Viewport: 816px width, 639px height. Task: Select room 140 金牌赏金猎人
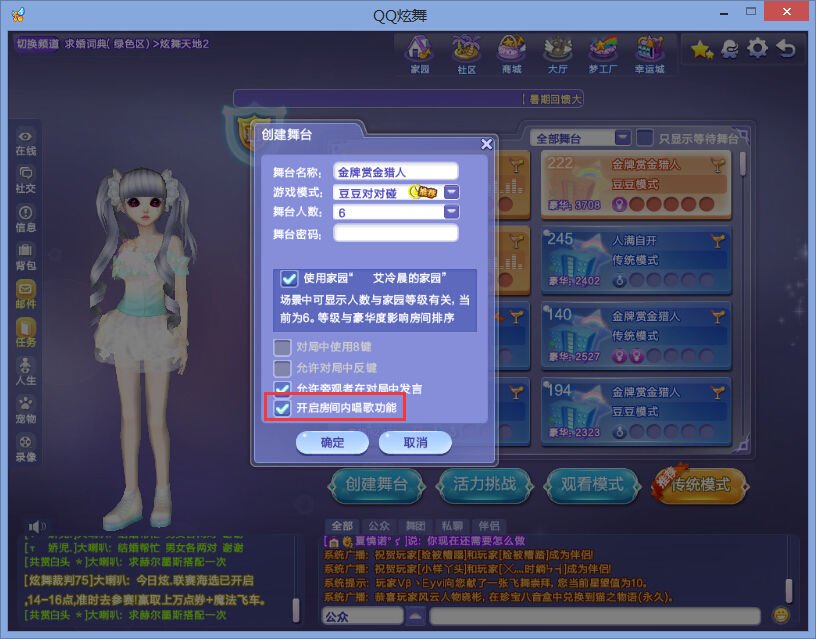(x=636, y=336)
